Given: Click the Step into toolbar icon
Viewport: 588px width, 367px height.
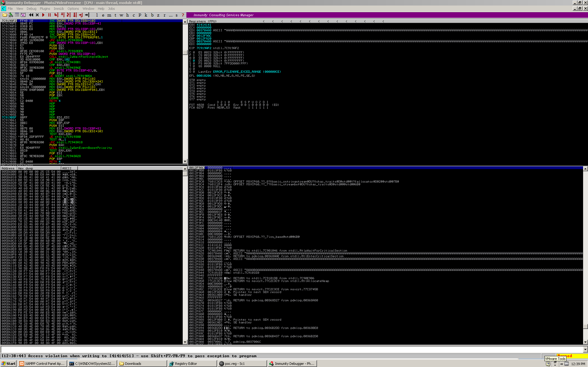Looking at the screenshot, I should tap(56, 15).
